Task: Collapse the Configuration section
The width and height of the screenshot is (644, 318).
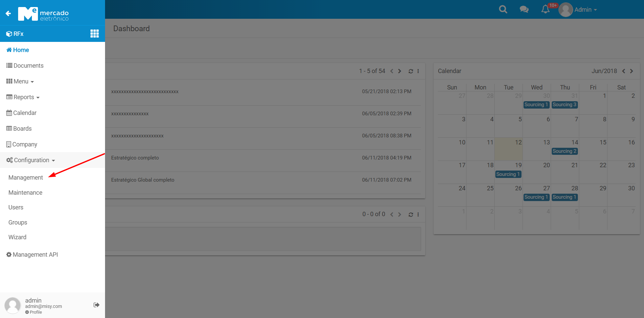Action: click(x=31, y=160)
